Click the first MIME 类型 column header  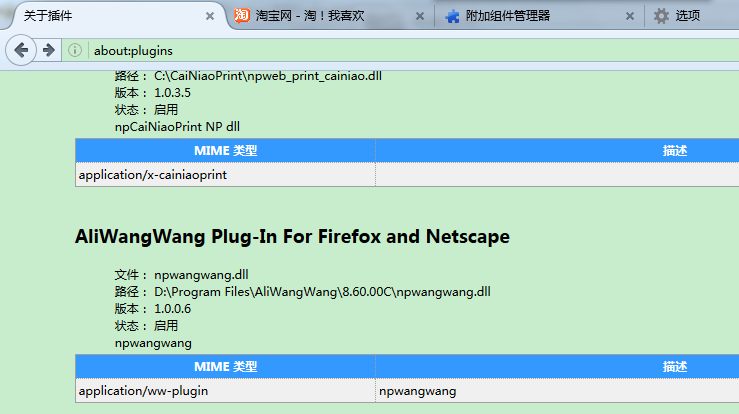coord(225,150)
